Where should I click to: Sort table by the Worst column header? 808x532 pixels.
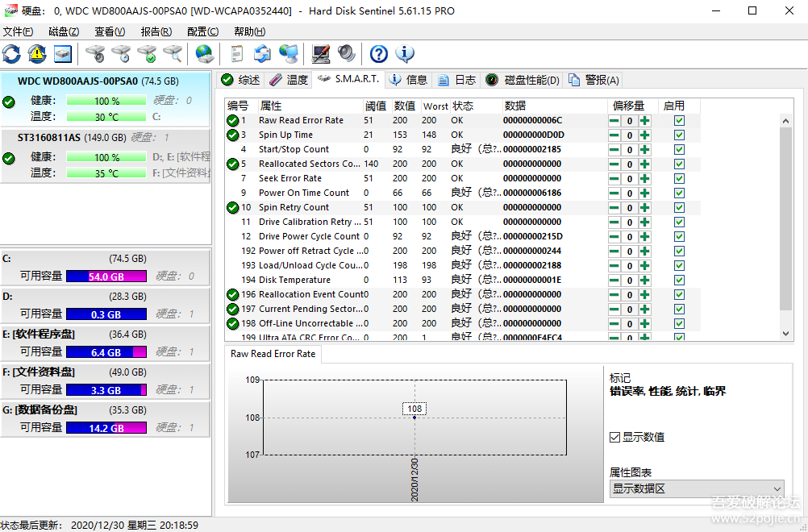[435, 106]
